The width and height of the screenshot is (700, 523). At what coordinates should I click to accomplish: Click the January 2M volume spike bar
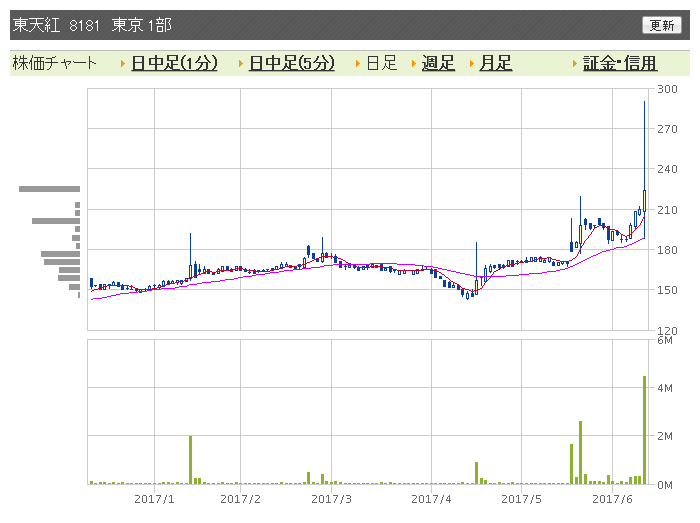pos(191,460)
